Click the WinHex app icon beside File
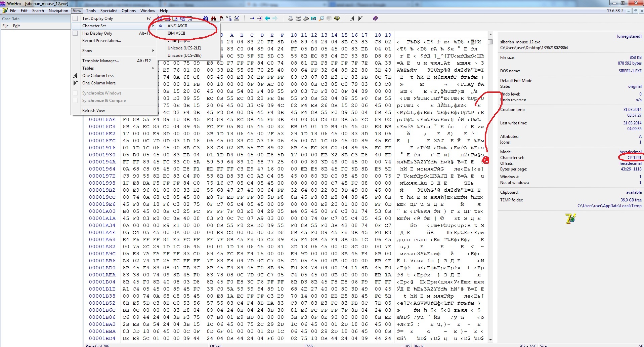This screenshot has width=644, height=347. tap(5, 11)
